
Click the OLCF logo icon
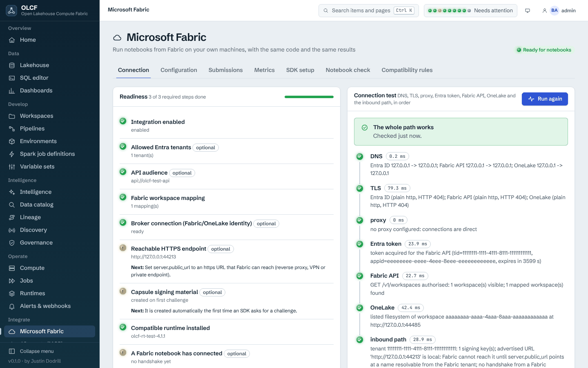pos(11,11)
